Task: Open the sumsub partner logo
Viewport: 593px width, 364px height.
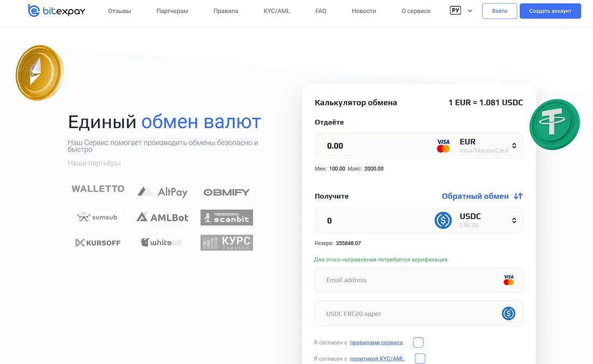Action: coord(97,217)
